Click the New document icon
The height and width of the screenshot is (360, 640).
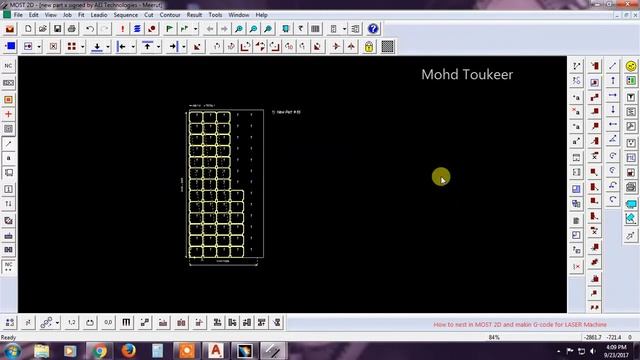[x=28, y=29]
